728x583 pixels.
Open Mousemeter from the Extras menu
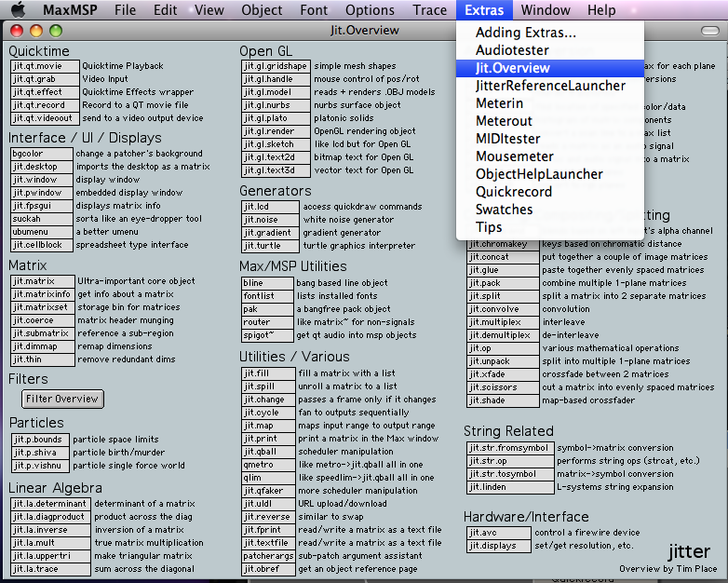[x=550, y=156]
